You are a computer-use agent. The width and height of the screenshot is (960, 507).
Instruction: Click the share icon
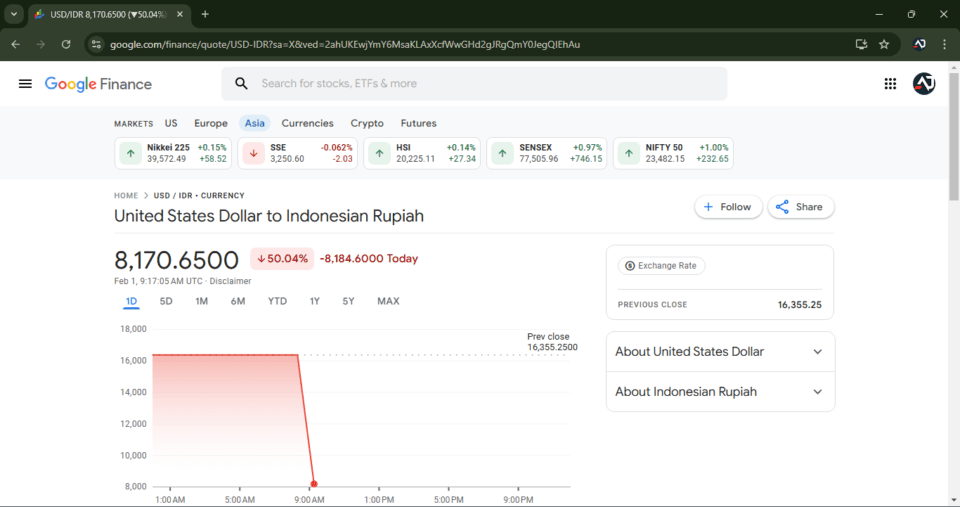pos(782,207)
